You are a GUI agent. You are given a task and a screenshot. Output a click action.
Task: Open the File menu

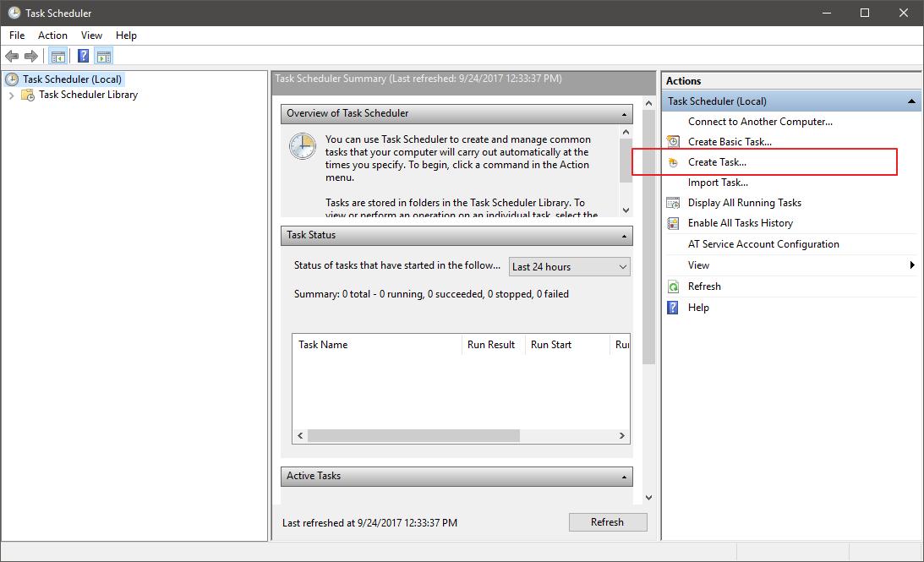click(x=17, y=35)
